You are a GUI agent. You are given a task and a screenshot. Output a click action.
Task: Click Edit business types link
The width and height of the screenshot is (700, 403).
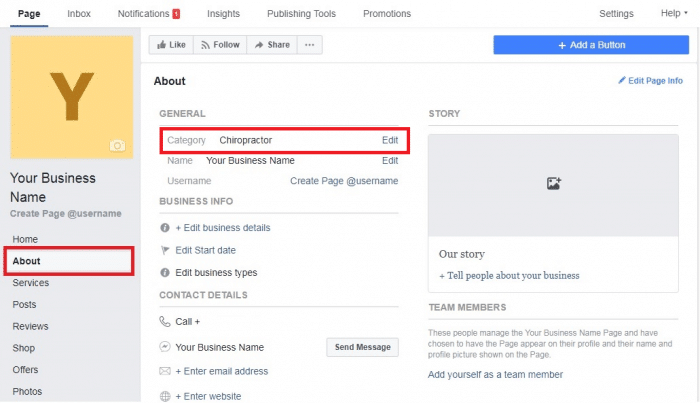(x=216, y=273)
